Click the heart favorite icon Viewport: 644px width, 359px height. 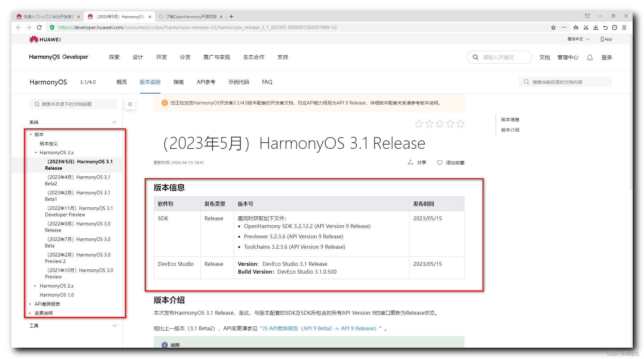[440, 163]
